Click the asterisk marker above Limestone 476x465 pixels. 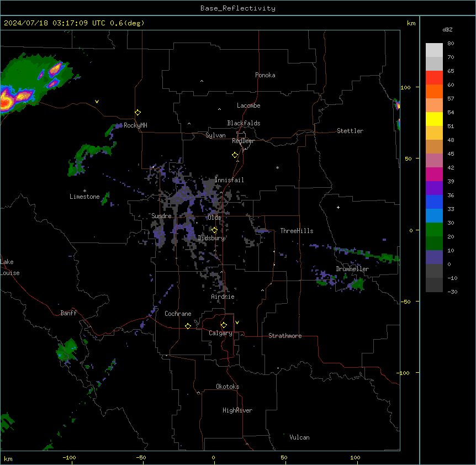[84, 191]
